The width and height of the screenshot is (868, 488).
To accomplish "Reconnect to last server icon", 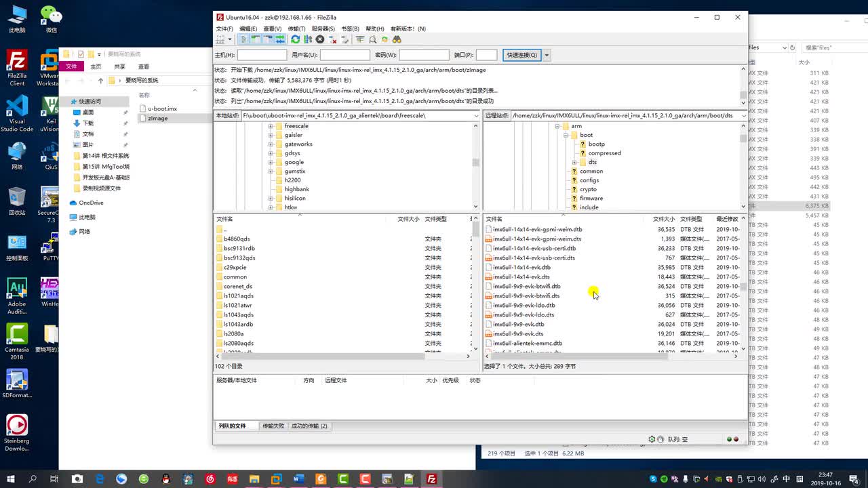I will 344,39.
